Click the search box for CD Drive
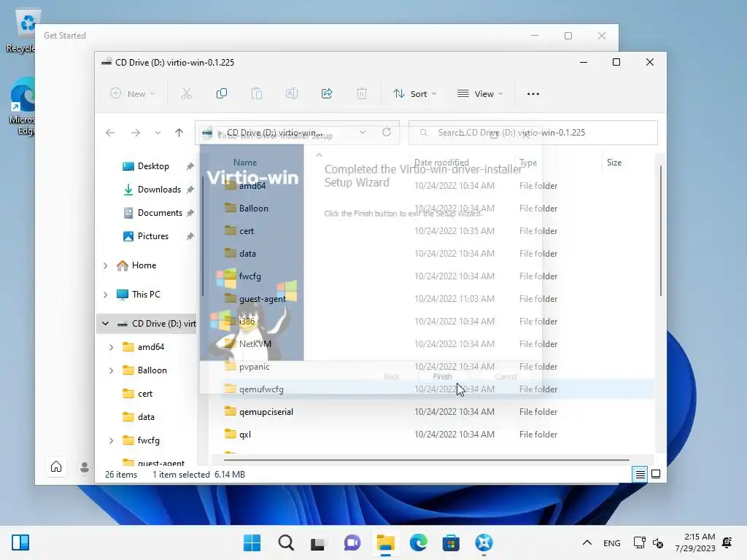747x560 pixels. point(533,133)
